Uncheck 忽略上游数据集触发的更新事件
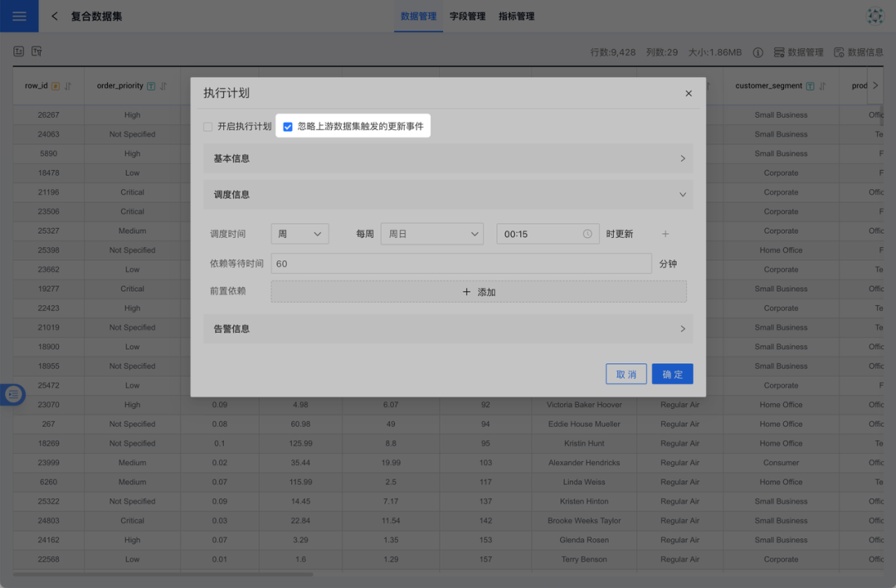Viewport: 896px width, 588px height. pos(288,126)
